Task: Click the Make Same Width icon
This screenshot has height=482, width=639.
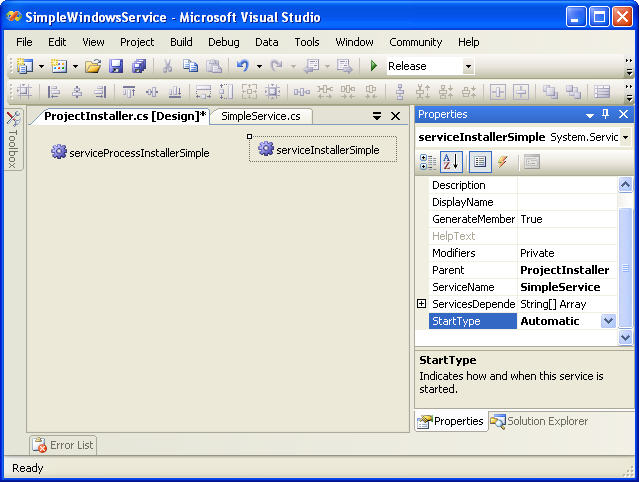Action: 203,92
